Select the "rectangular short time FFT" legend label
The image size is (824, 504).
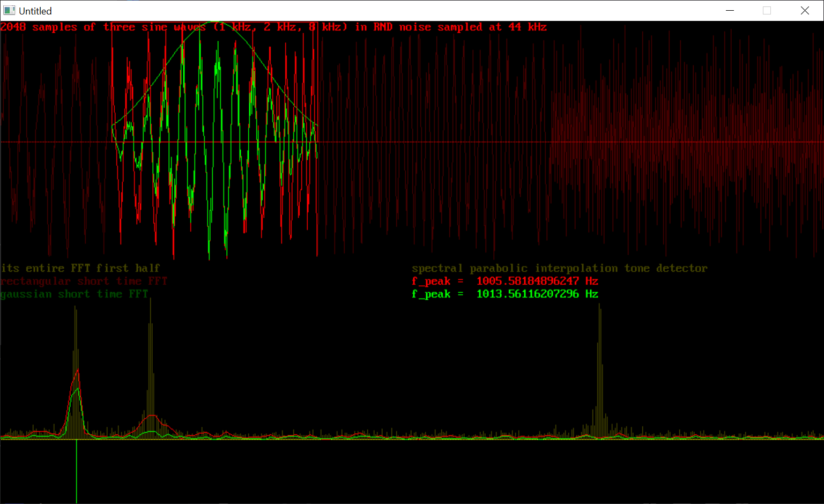pos(84,281)
